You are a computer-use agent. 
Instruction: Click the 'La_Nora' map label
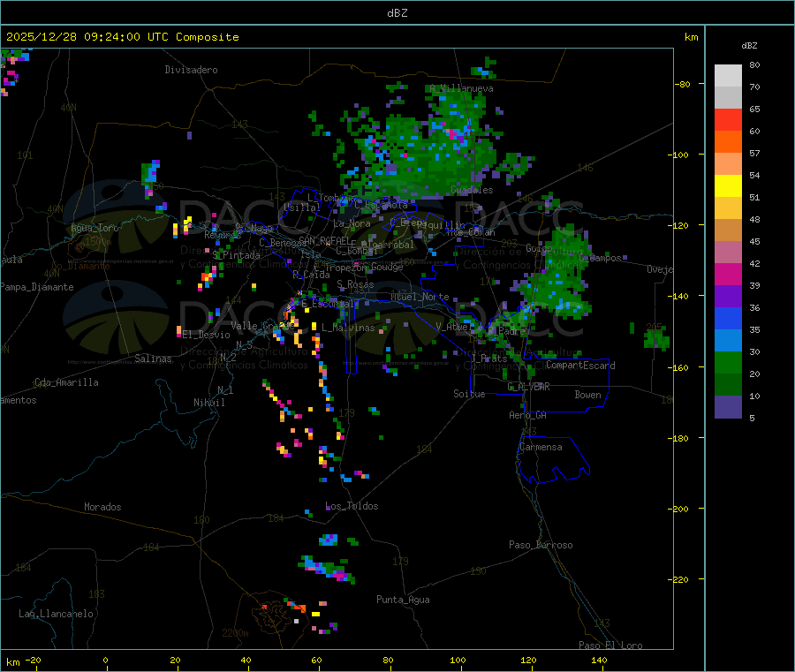[352, 223]
